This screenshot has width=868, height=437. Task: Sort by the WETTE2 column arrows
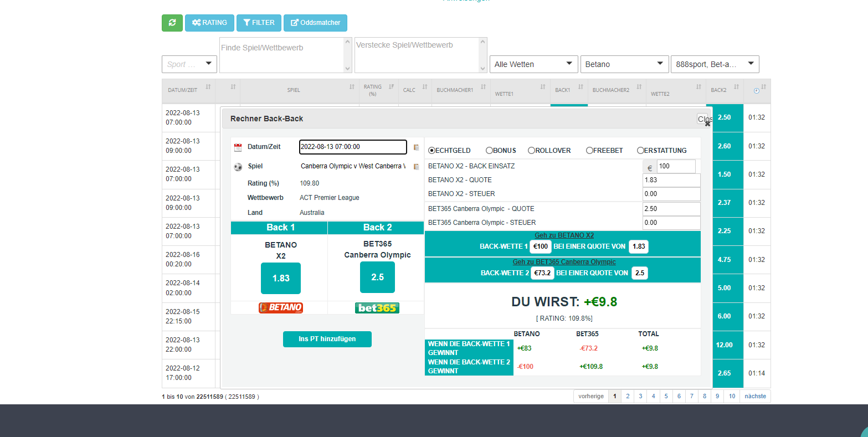click(698, 87)
